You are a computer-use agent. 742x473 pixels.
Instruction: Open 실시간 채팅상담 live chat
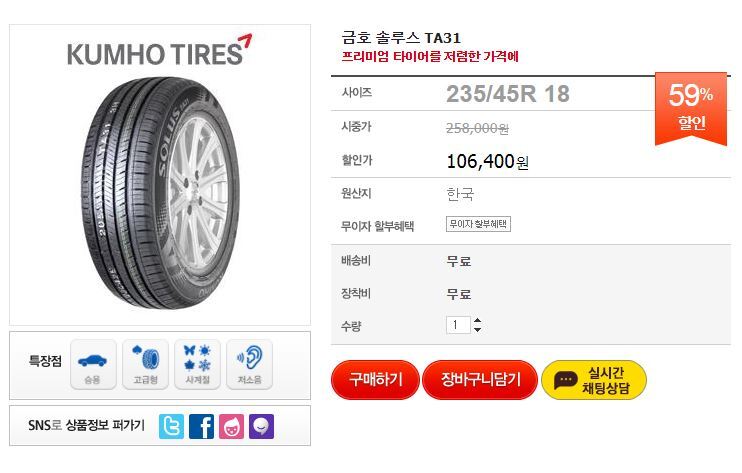tap(594, 380)
